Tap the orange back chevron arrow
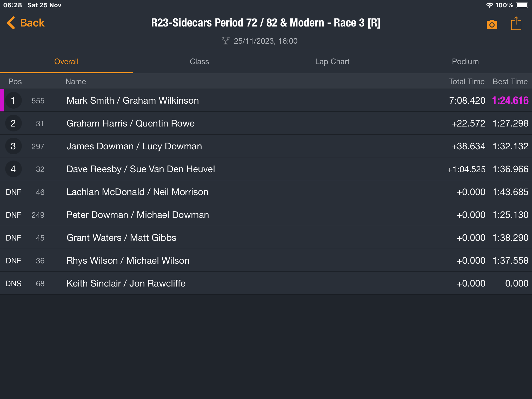This screenshot has height=399, width=532. (11, 23)
